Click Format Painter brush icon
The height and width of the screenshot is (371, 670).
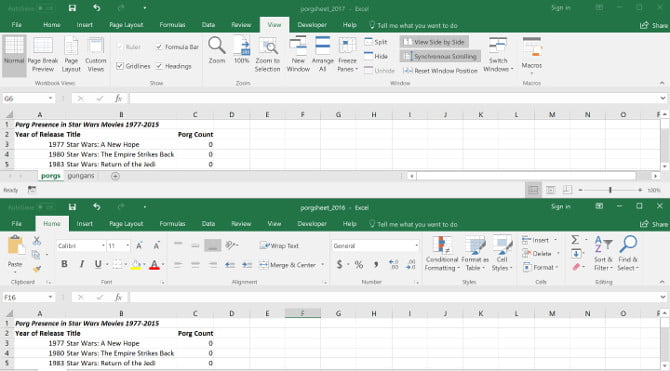pyautogui.click(x=37, y=268)
